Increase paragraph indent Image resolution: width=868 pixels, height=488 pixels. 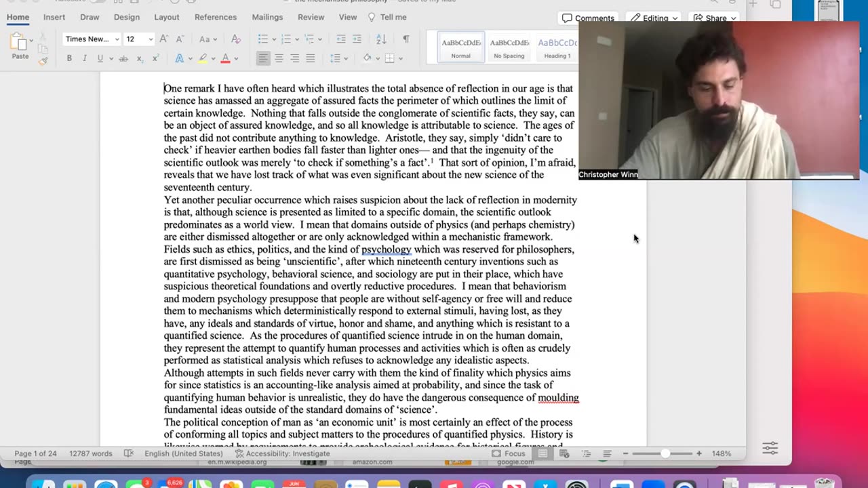[357, 39]
